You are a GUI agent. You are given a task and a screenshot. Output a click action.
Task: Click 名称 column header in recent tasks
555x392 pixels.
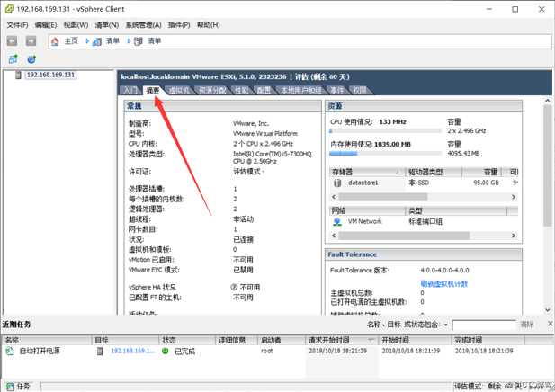click(47, 341)
